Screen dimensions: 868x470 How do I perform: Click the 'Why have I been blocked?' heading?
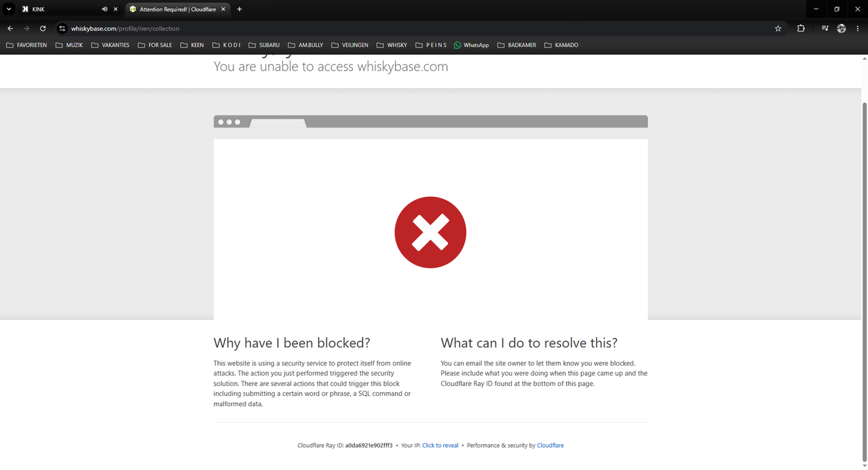[292, 343]
